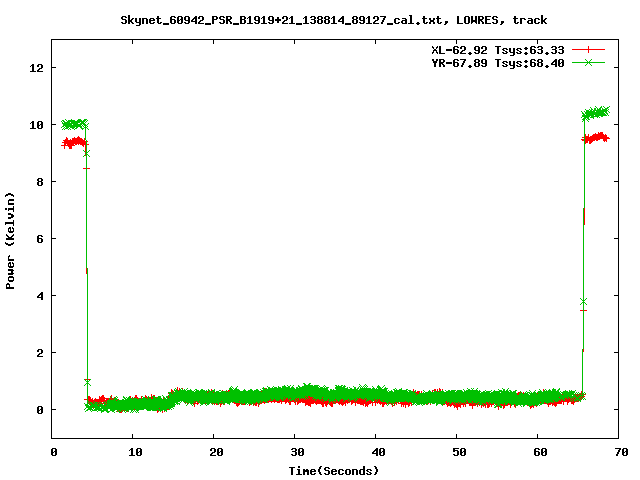Screen dimensions: 640x480
Task: Click the y-axis tick label 6
Action: (x=40, y=239)
